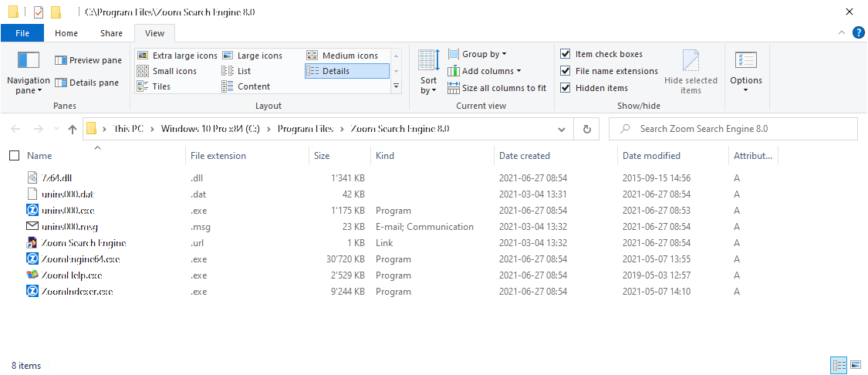The width and height of the screenshot is (868, 375).
Task: Select the unins000.exe program icon
Action: pos(32,211)
